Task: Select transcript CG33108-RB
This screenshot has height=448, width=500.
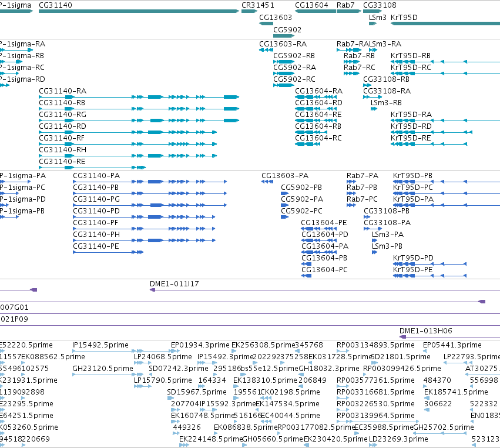Action: click(x=367, y=85)
